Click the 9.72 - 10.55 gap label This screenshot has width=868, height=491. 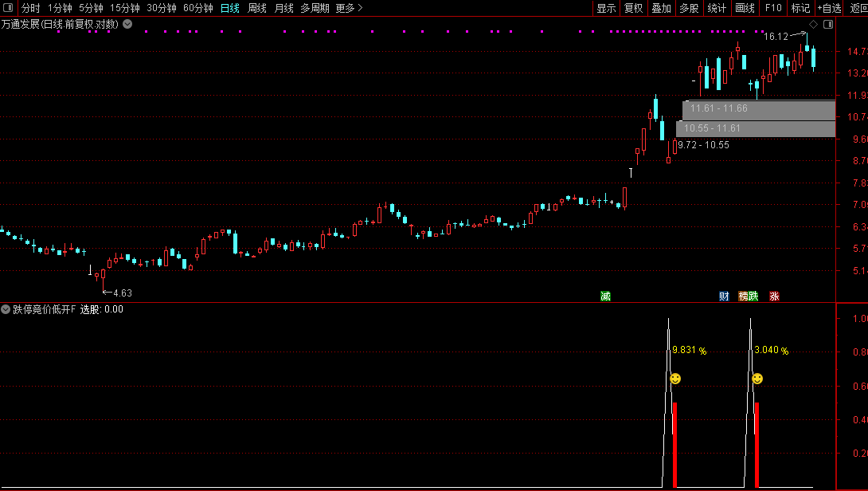point(704,145)
